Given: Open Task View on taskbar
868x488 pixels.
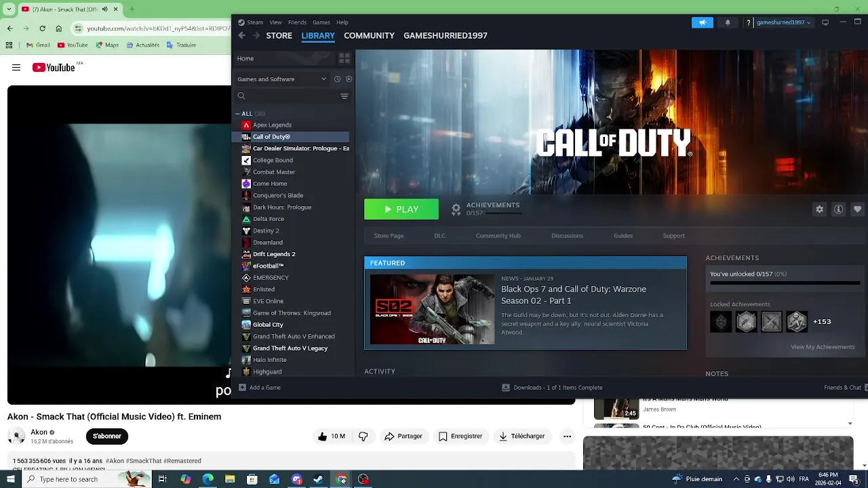Looking at the screenshot, I should click(x=163, y=479).
